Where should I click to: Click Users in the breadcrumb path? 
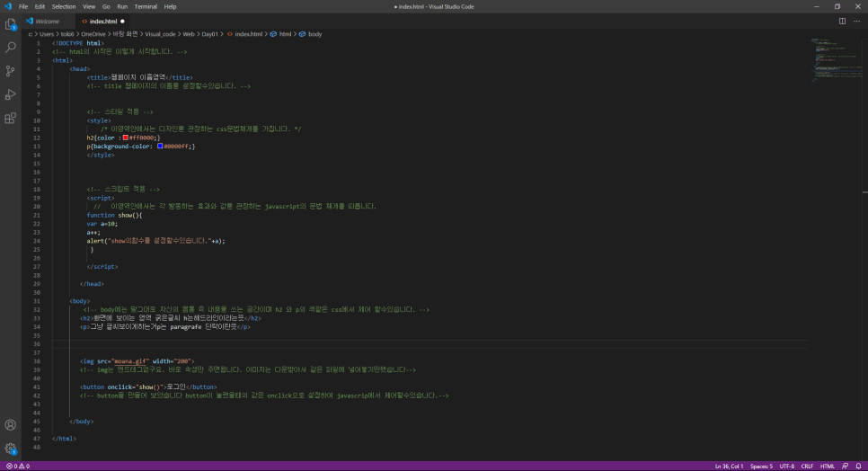click(x=47, y=34)
